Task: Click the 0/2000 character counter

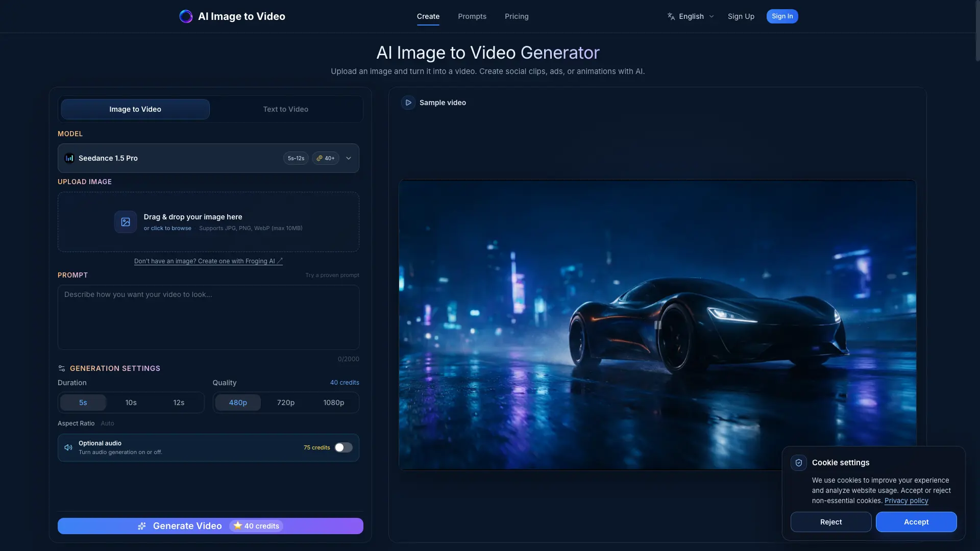Action: [349, 359]
